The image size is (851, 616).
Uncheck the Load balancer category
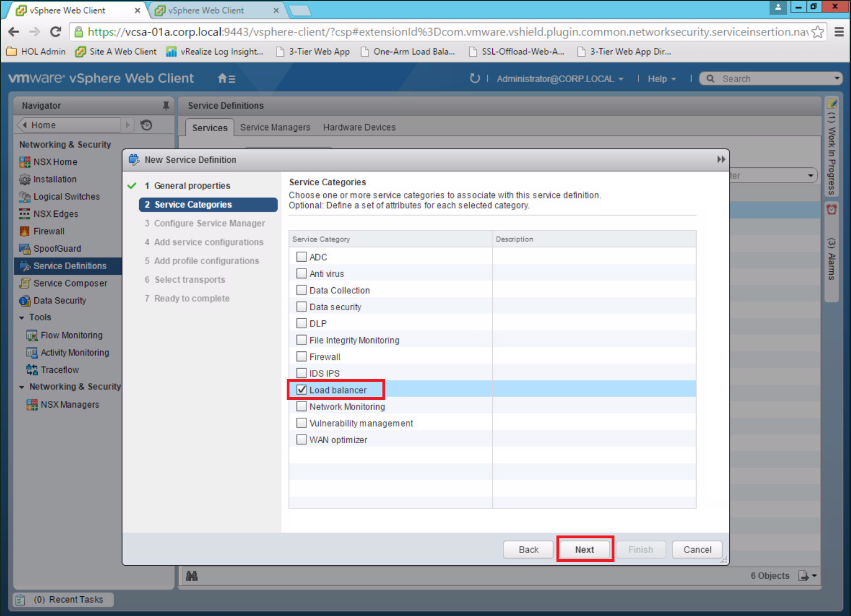click(x=302, y=390)
